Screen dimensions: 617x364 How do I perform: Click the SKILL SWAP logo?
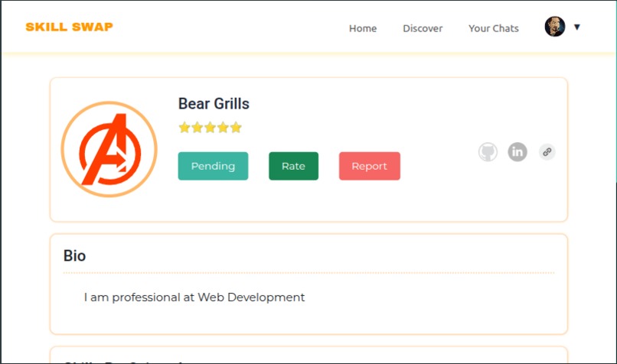point(69,27)
